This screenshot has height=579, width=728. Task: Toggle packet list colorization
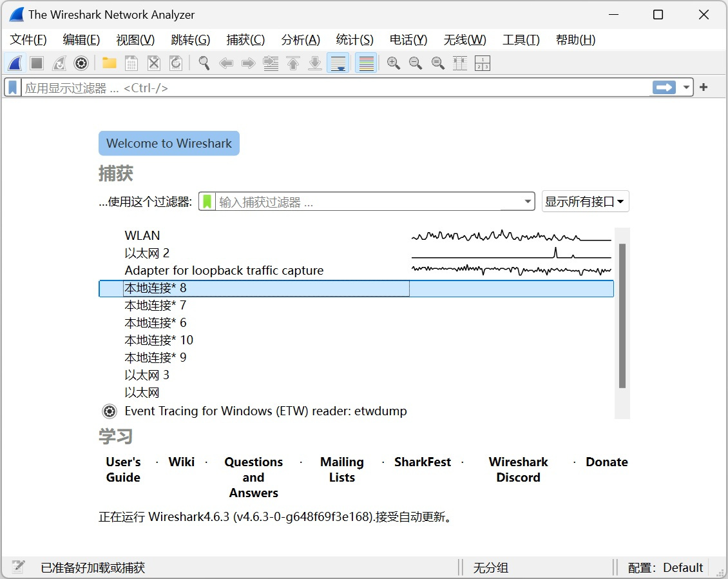[365, 63]
